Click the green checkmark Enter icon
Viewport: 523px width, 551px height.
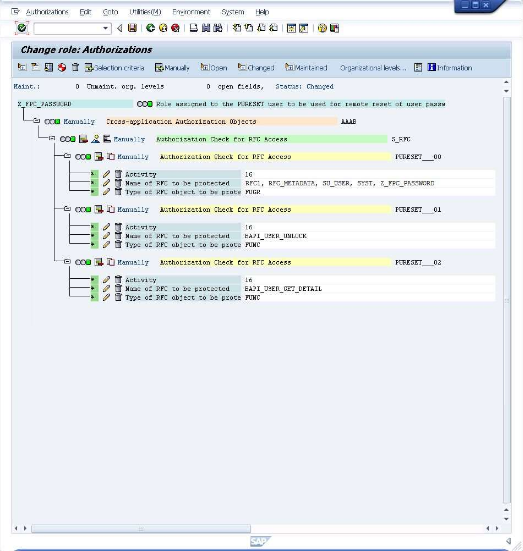click(22, 28)
